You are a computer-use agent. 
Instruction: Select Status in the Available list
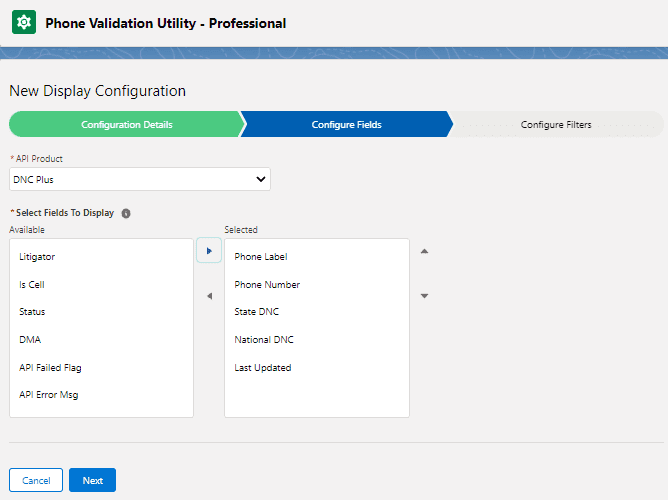point(32,312)
